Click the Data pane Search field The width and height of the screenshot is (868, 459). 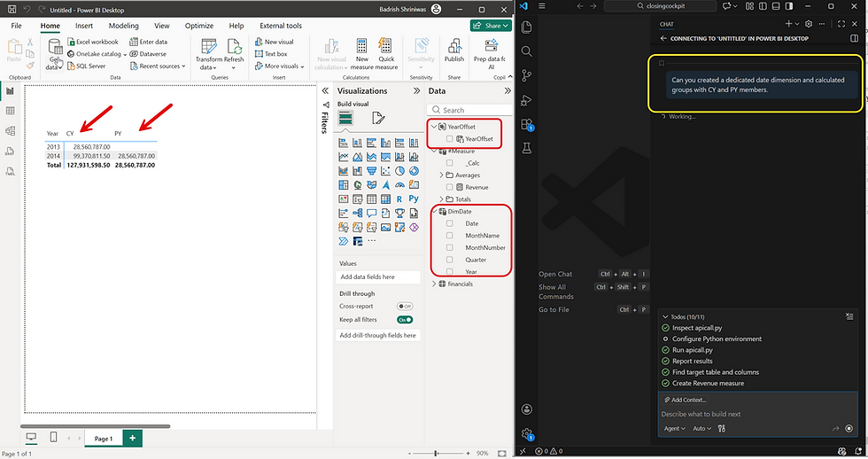click(470, 110)
